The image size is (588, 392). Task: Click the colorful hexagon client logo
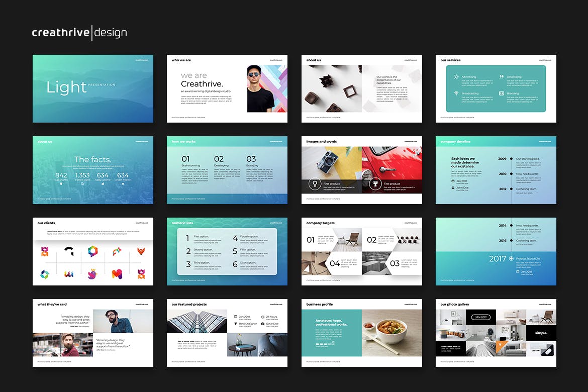point(92,251)
